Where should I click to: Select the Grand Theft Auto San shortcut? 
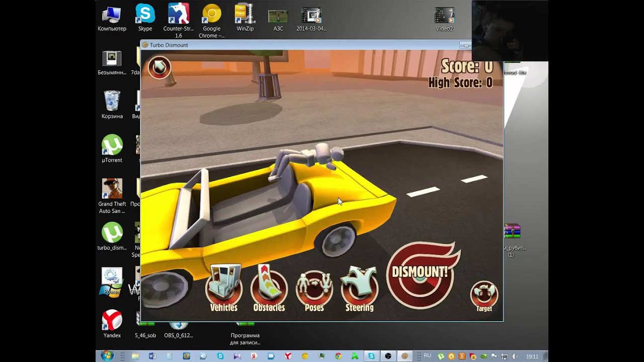tap(112, 196)
